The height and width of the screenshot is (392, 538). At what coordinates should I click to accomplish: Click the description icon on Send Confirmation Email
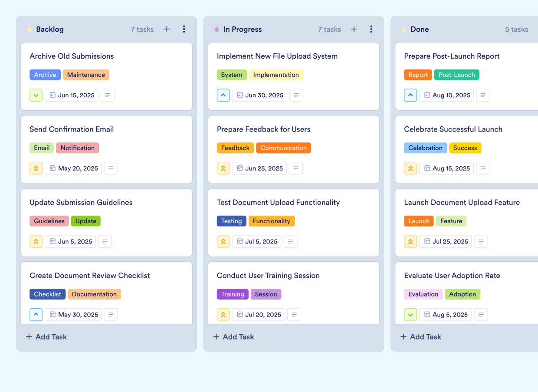[x=111, y=168]
